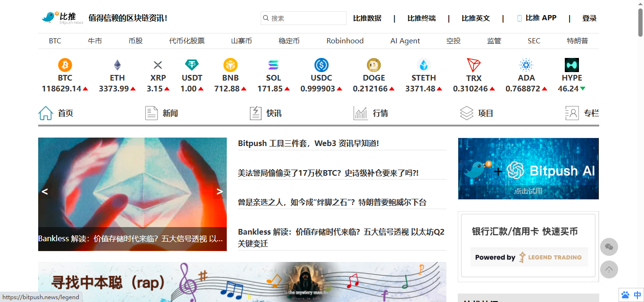Open Legend Trading 快速买币 ad
Viewport: 644px width, 302px height.
click(x=528, y=245)
